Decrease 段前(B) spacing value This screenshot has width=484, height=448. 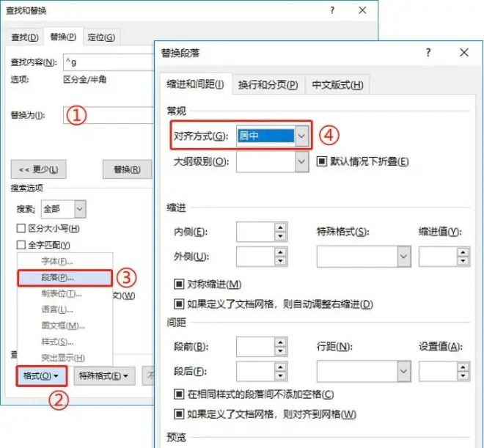(x=280, y=351)
